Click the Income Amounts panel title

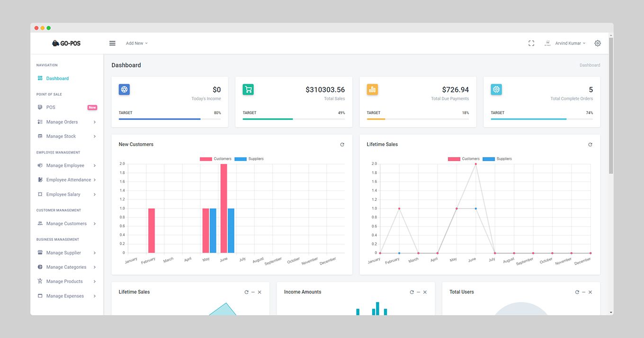point(303,292)
